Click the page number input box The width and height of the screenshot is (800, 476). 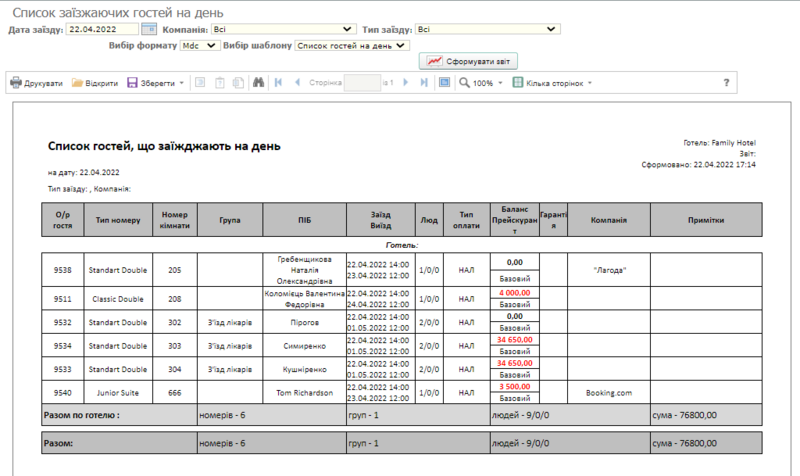tap(362, 83)
